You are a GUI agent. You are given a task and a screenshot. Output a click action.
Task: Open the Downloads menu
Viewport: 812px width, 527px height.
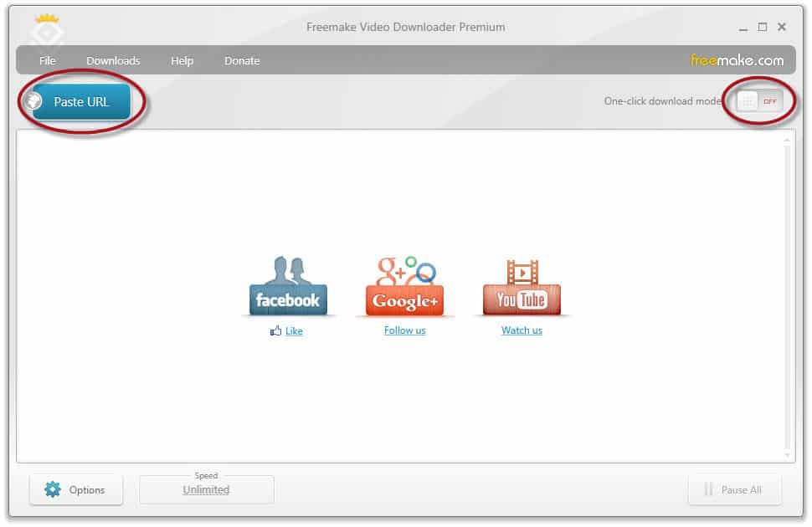tap(113, 60)
